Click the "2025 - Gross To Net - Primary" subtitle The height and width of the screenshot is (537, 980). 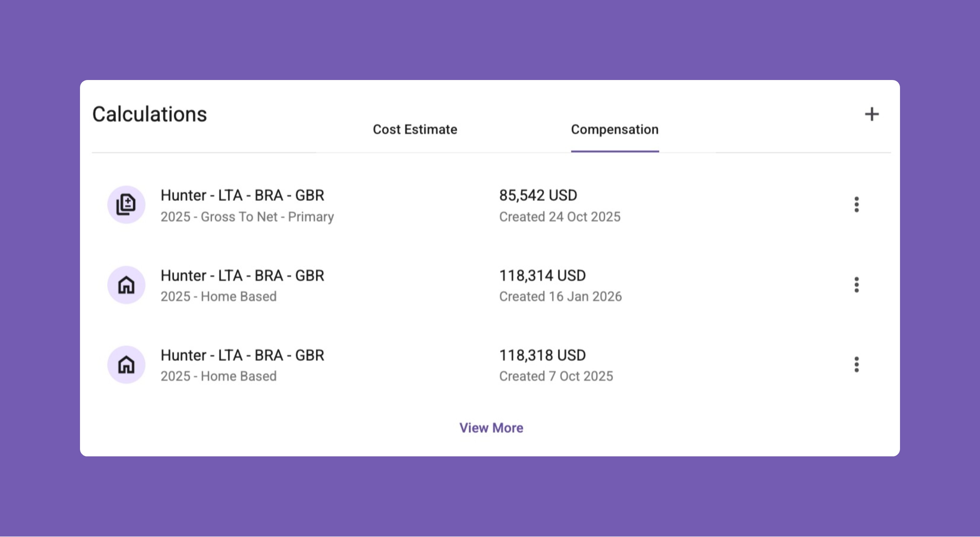[x=247, y=217]
